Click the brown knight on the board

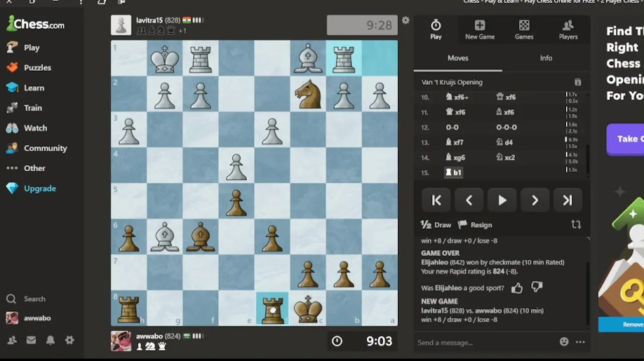[x=308, y=94]
